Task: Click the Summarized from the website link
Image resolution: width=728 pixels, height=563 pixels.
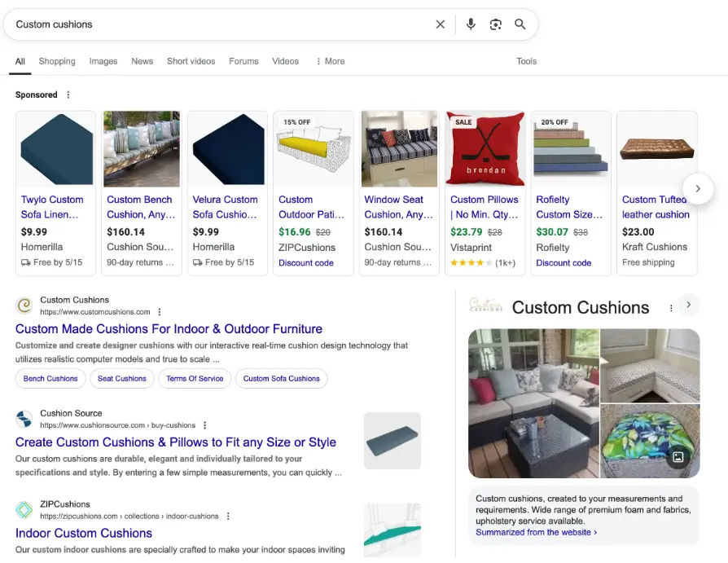Action: click(x=536, y=532)
